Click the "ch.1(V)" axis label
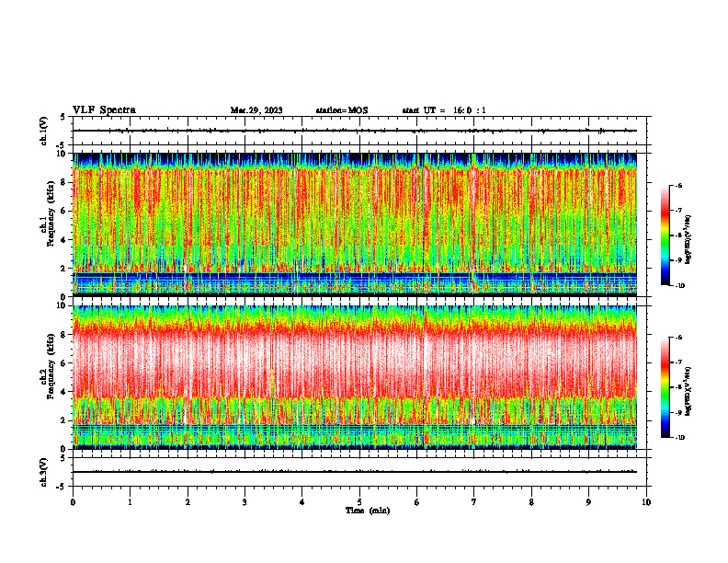 click(44, 131)
